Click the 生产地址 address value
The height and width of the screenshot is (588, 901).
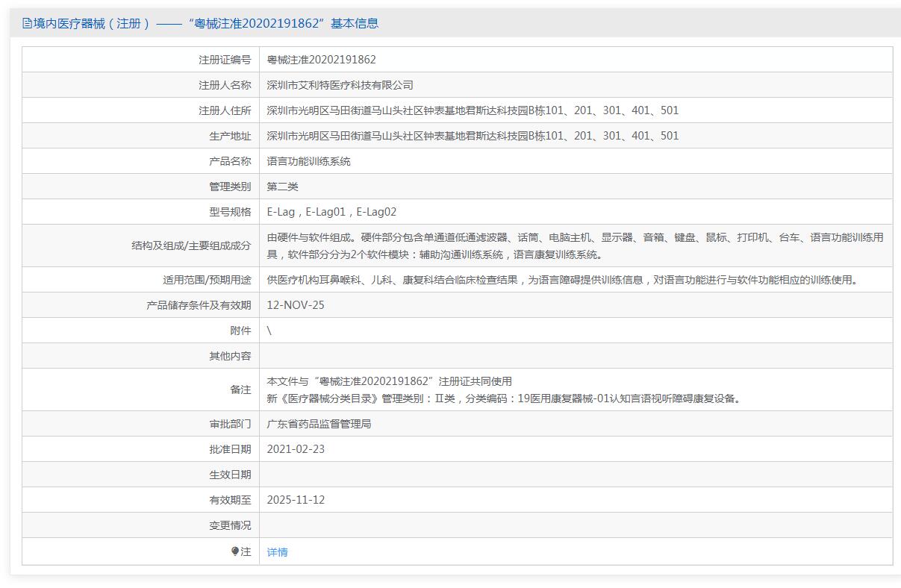473,136
